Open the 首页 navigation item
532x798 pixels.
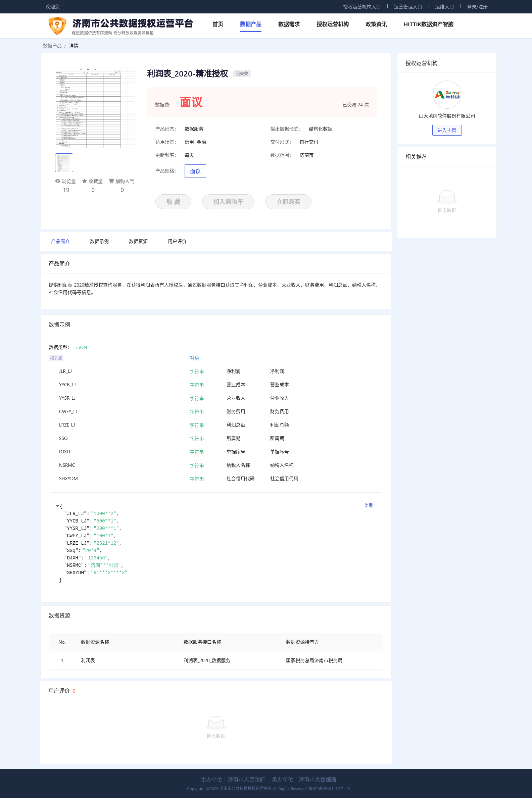pyautogui.click(x=218, y=24)
